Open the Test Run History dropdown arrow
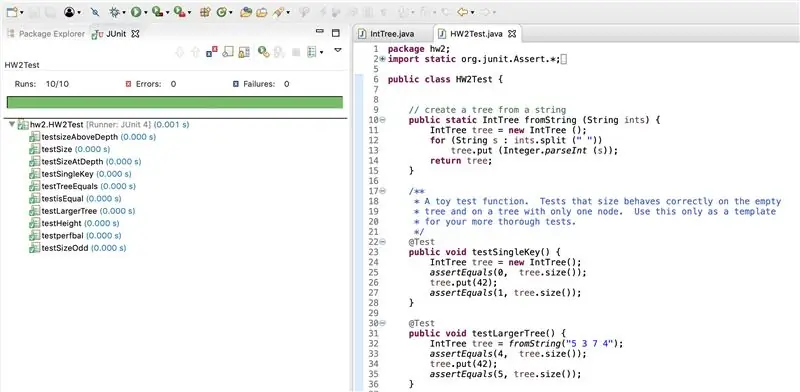This screenshot has height=392, width=800. pyautogui.click(x=321, y=52)
